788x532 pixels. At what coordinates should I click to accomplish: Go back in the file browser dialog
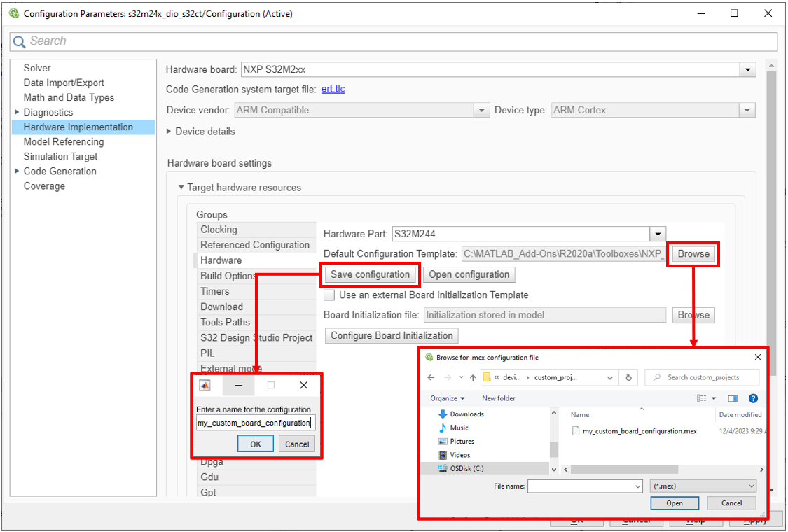431,378
